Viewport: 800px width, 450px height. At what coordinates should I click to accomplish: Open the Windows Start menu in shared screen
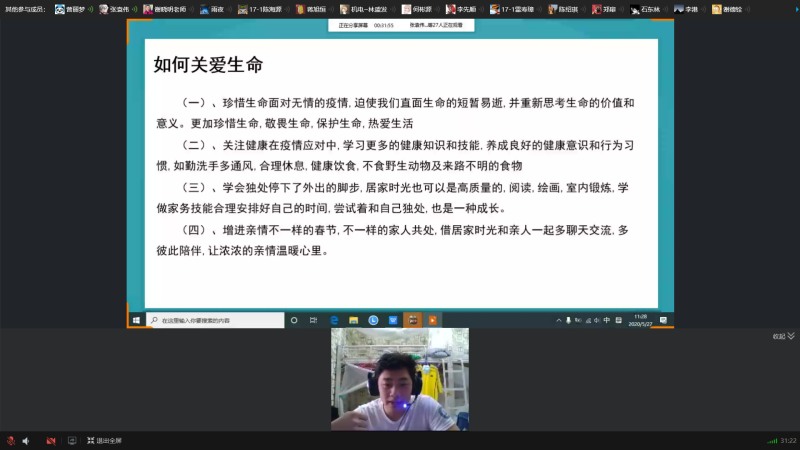click(x=136, y=320)
